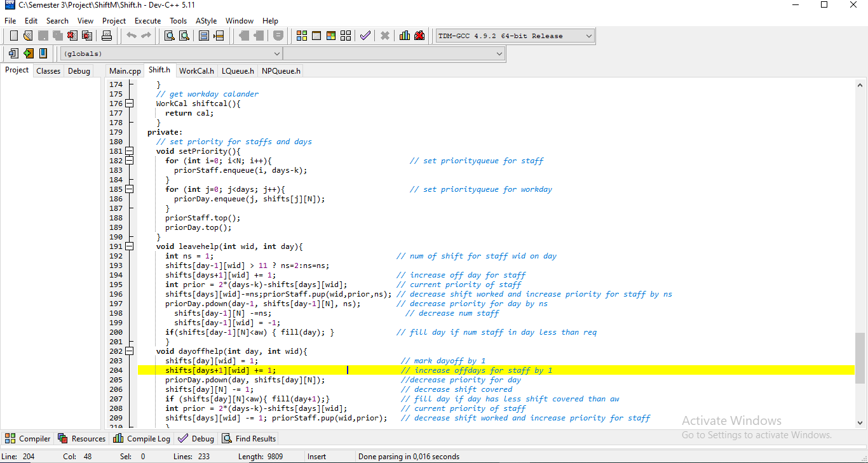The height and width of the screenshot is (463, 868).
Task: Collapse the shiftcal() fold at line 176
Action: (x=130, y=104)
